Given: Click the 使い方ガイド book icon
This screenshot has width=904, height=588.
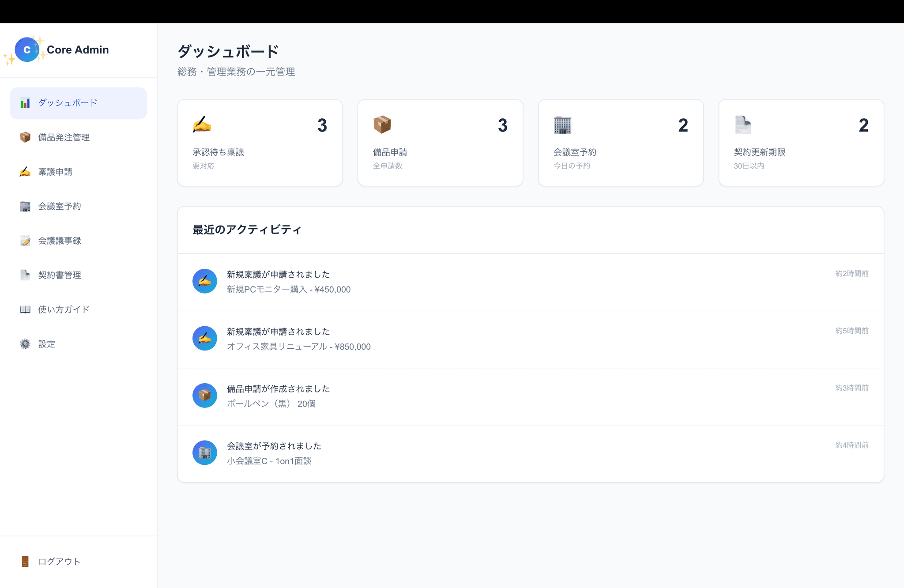Looking at the screenshot, I should [x=25, y=309].
